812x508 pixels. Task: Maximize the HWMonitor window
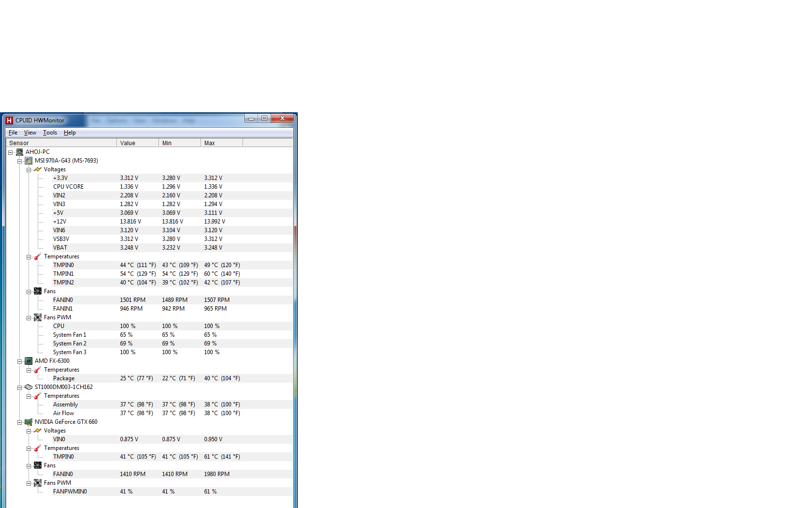coord(264,119)
